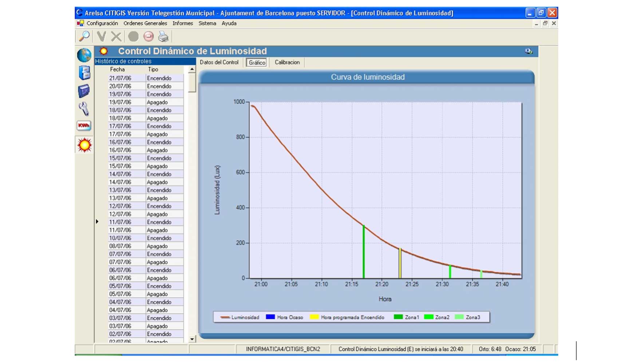Click the history list scroll down arrow
This screenshot has height=364, width=637.
point(192,339)
